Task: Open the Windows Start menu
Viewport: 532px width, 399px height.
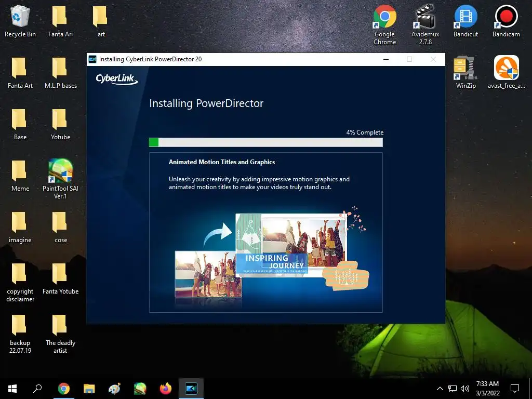Action: click(12, 389)
